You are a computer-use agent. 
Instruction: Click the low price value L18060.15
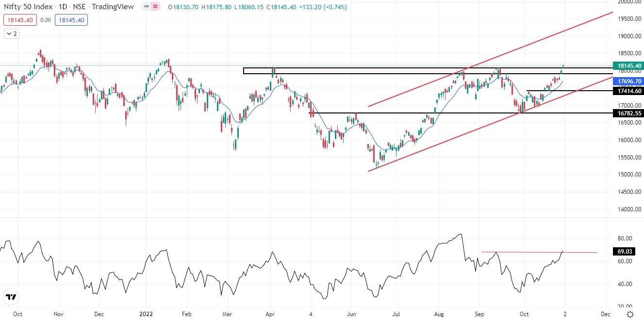point(248,7)
